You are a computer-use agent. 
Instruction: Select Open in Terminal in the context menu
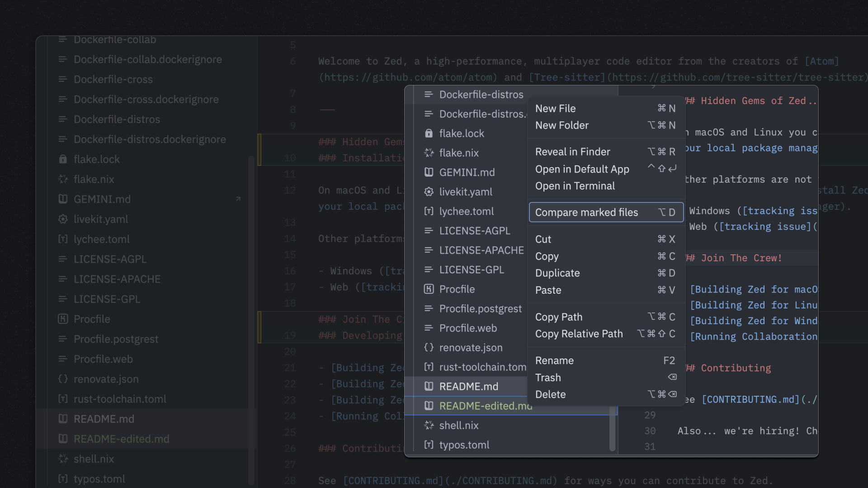(575, 186)
